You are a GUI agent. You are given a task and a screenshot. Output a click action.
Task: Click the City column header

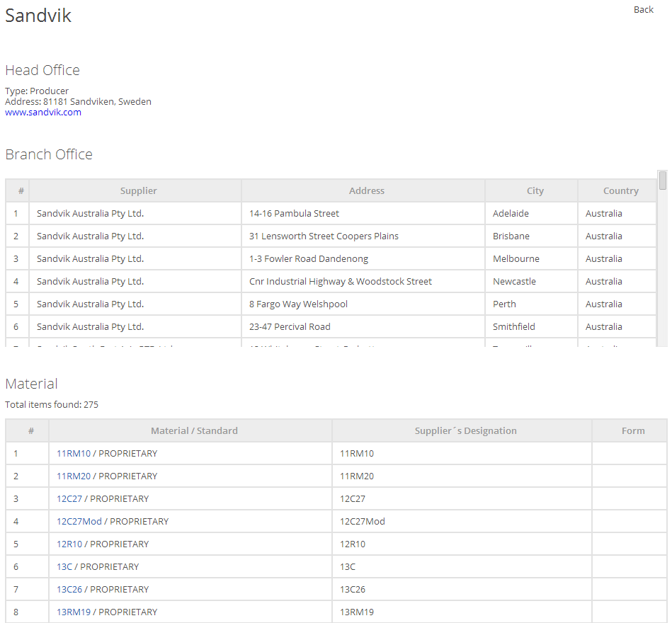tap(531, 190)
